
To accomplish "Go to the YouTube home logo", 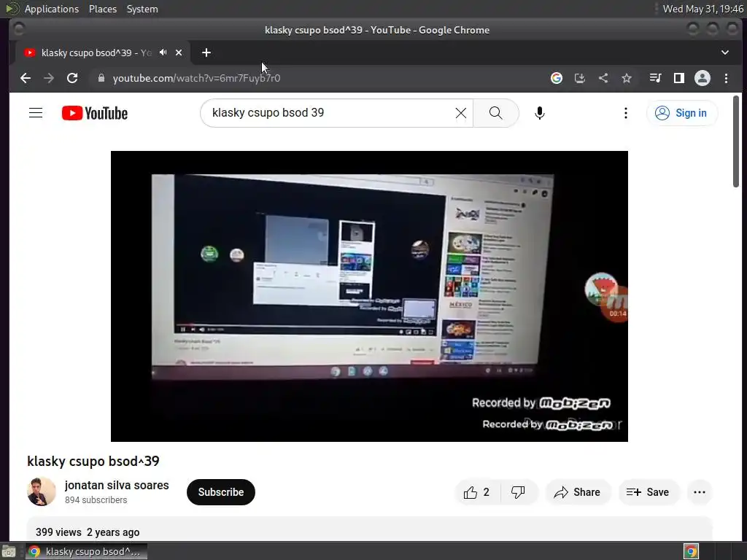I will point(95,113).
